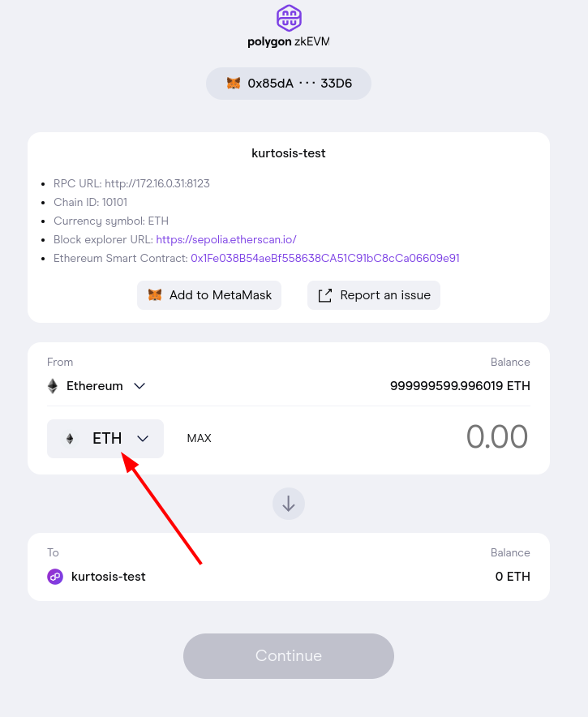Open the 0x85dA wallet address pill
This screenshot has width=588, height=717.
coord(289,83)
